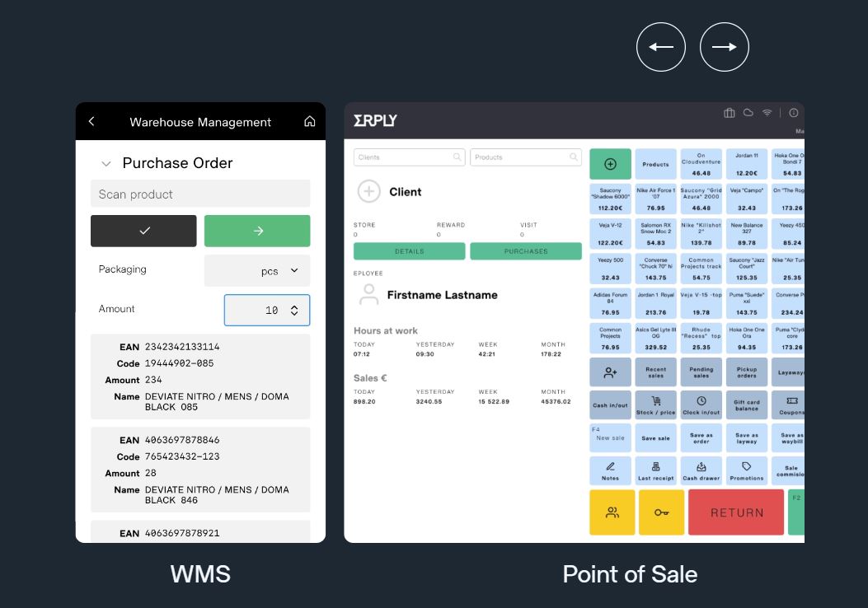Increase Amount with the stepper arrow

(294, 305)
